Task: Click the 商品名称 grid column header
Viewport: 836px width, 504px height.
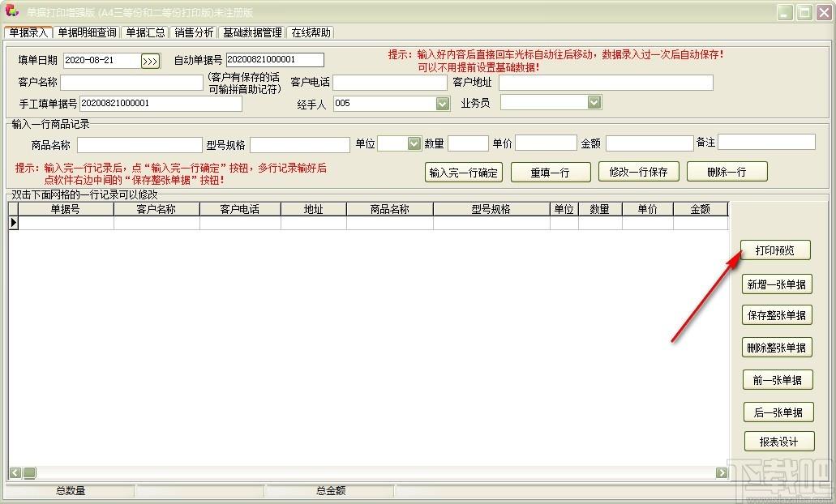Action: (x=390, y=209)
